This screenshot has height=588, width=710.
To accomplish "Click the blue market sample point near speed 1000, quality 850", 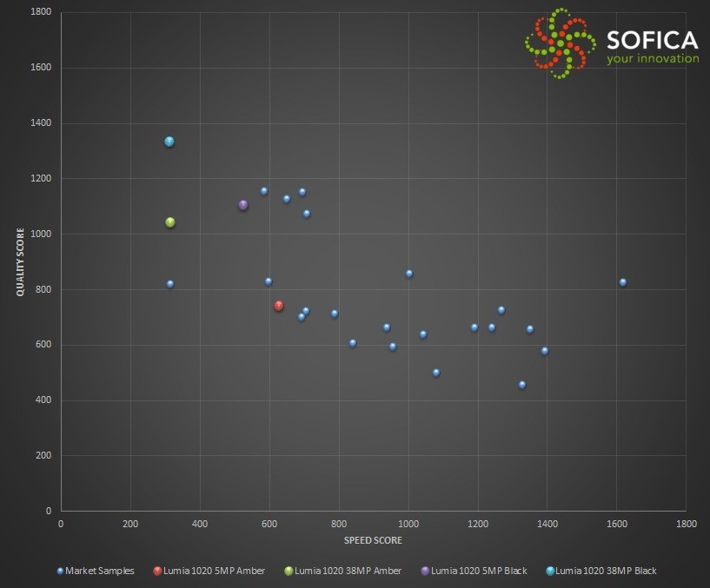I will pos(409,274).
